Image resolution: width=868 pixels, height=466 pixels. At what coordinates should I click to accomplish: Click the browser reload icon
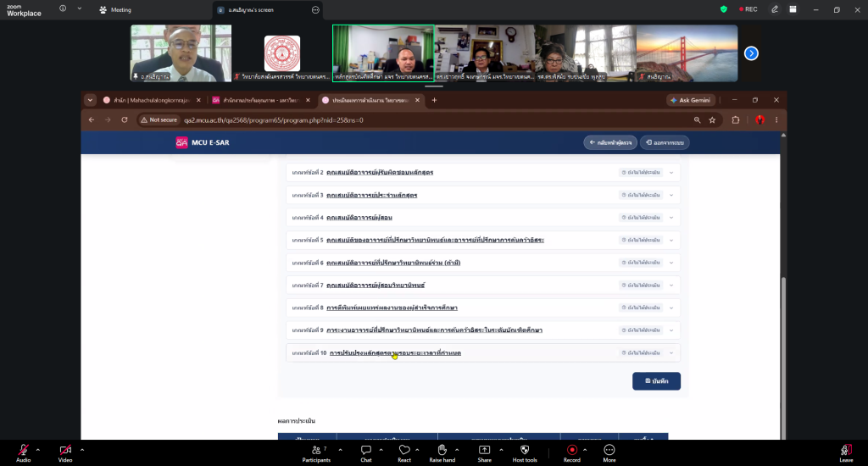pos(125,120)
